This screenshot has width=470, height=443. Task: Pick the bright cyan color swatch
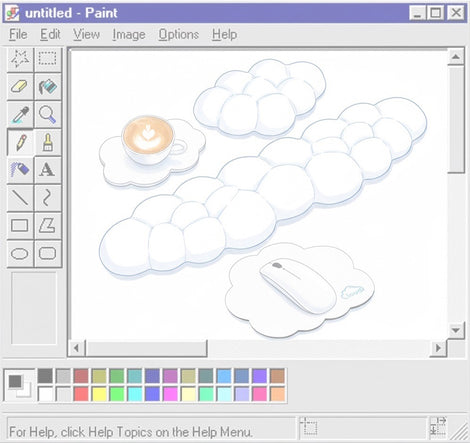point(135,394)
